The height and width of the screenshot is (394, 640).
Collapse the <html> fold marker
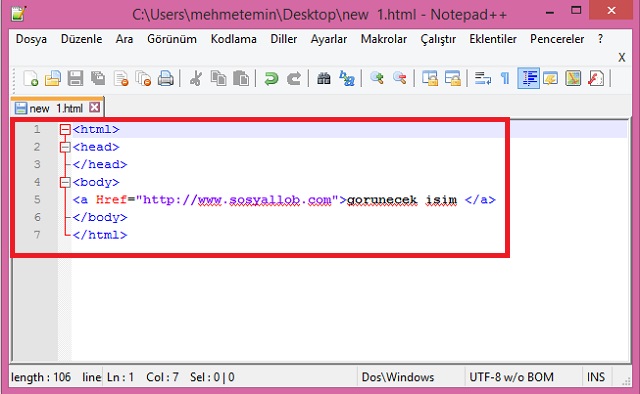coord(65,130)
